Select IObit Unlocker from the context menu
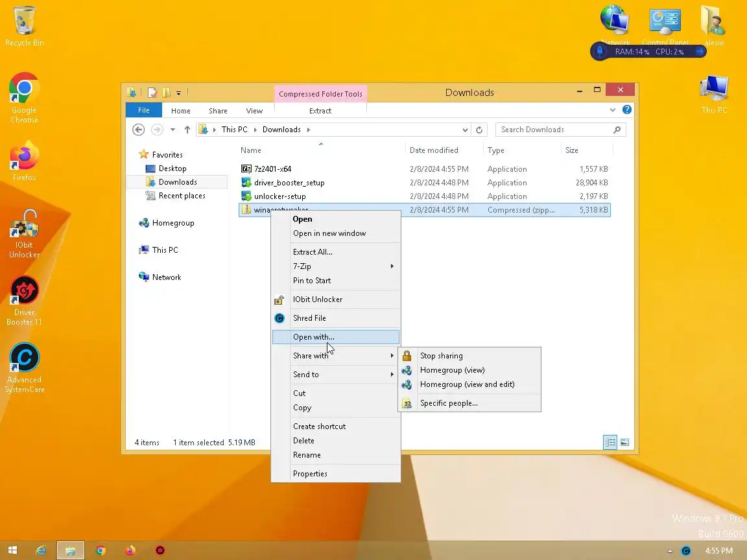This screenshot has height=560, width=747. (x=336, y=299)
